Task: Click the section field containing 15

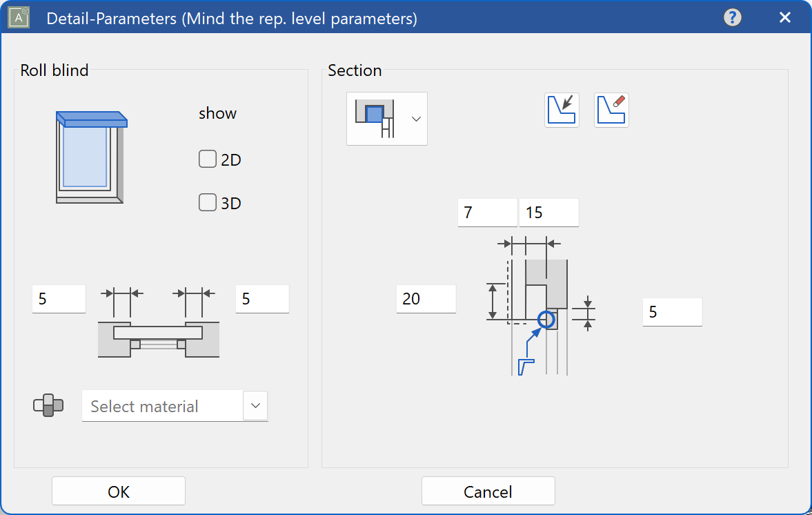Action: click(x=549, y=213)
